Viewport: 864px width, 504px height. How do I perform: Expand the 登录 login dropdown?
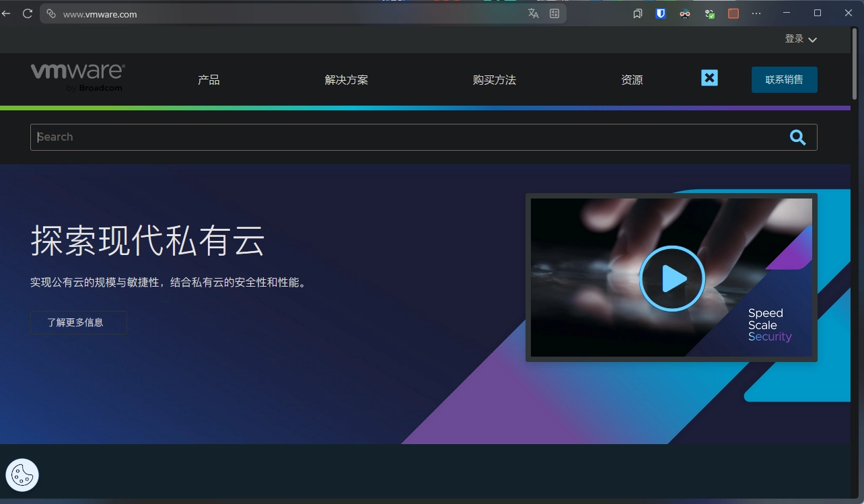coord(800,39)
